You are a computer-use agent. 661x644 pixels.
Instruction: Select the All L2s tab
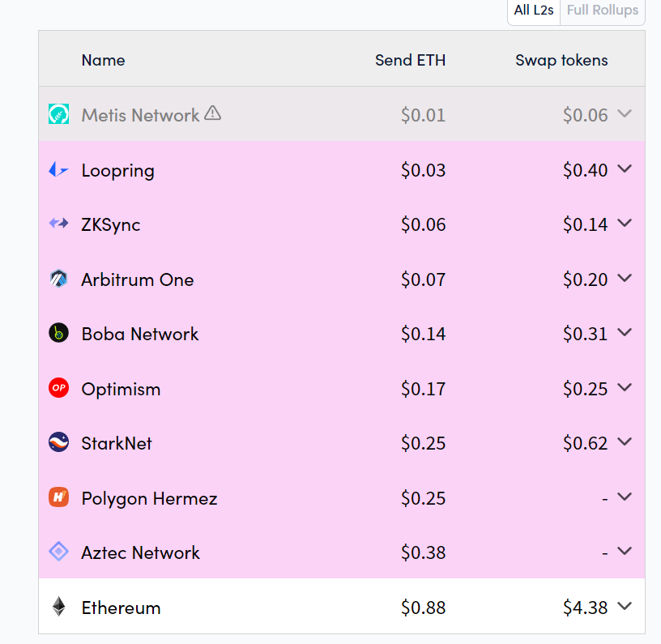coord(534,10)
